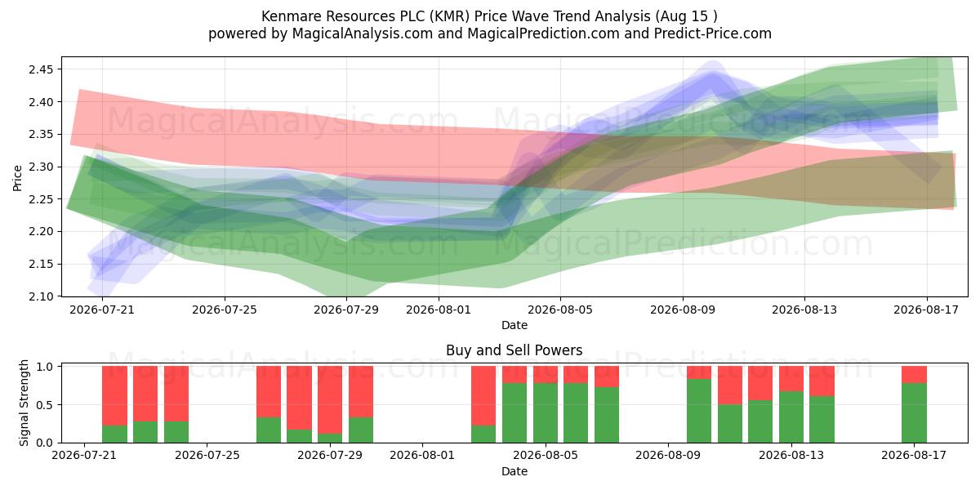This screenshot has height=490, width=980.
Task: Select the 0.0 signal strength tick
Action: (46, 443)
